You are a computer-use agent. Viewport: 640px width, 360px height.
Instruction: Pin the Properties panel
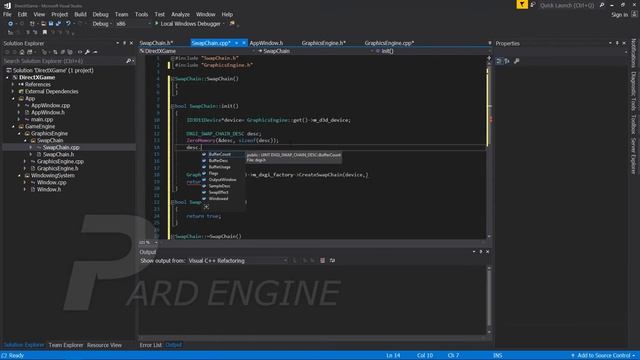tap(617, 43)
